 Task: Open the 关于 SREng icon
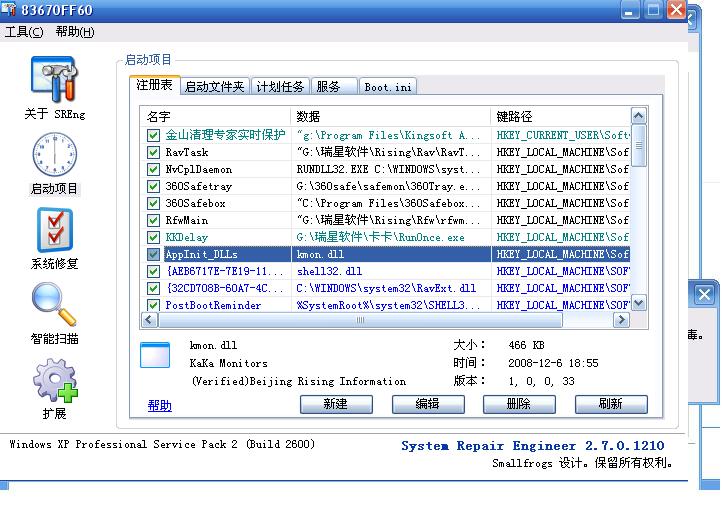(x=54, y=80)
